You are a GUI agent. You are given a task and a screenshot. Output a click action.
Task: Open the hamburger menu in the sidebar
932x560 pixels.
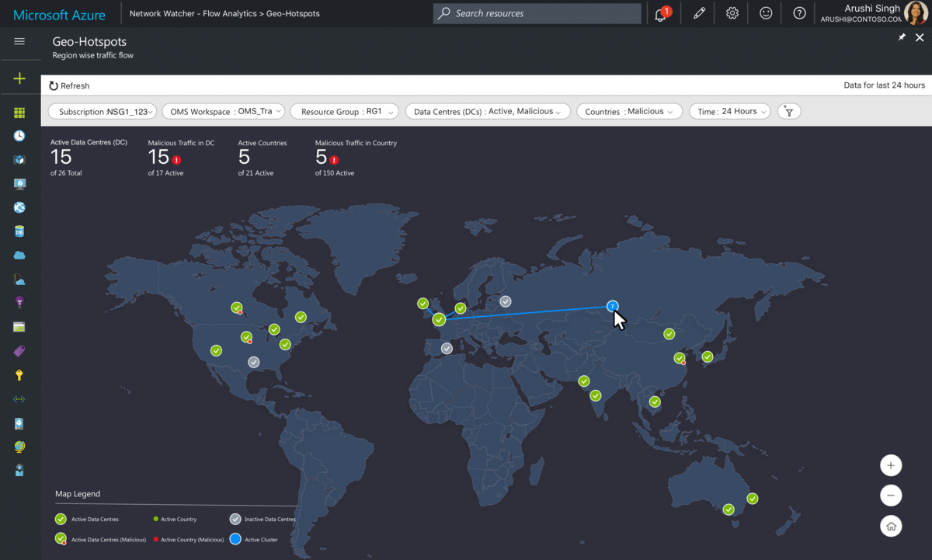19,41
